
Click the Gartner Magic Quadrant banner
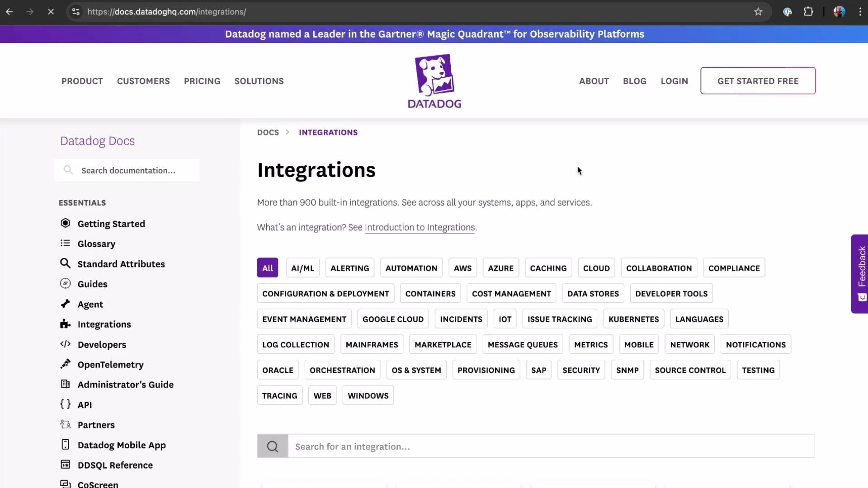click(434, 34)
